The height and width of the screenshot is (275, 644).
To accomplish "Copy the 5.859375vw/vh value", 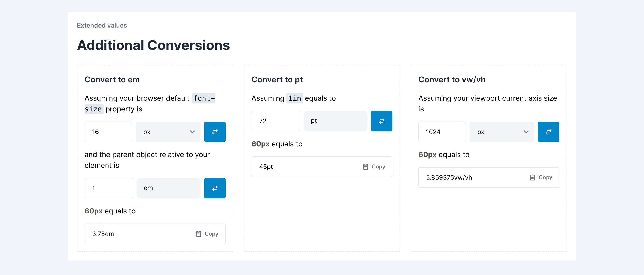I will coord(541,177).
